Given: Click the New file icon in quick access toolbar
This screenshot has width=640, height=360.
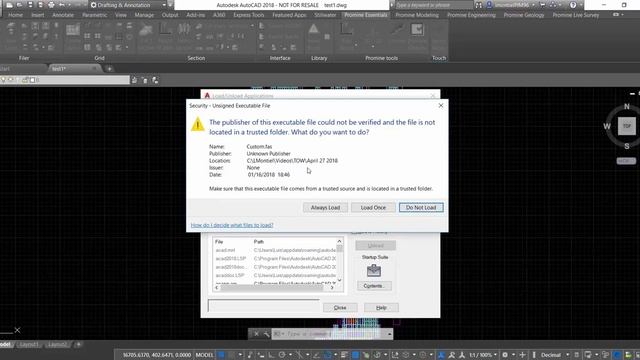Looking at the screenshot, I should 9,5.
